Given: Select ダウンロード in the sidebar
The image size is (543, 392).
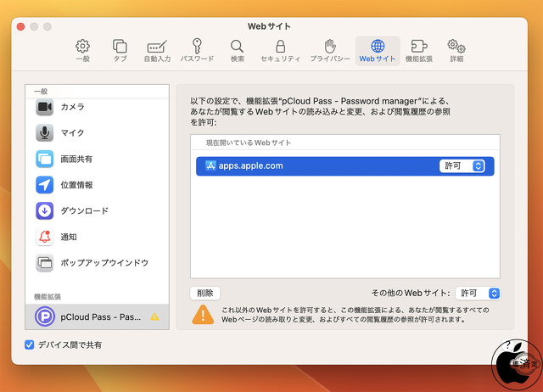Looking at the screenshot, I should [97, 211].
